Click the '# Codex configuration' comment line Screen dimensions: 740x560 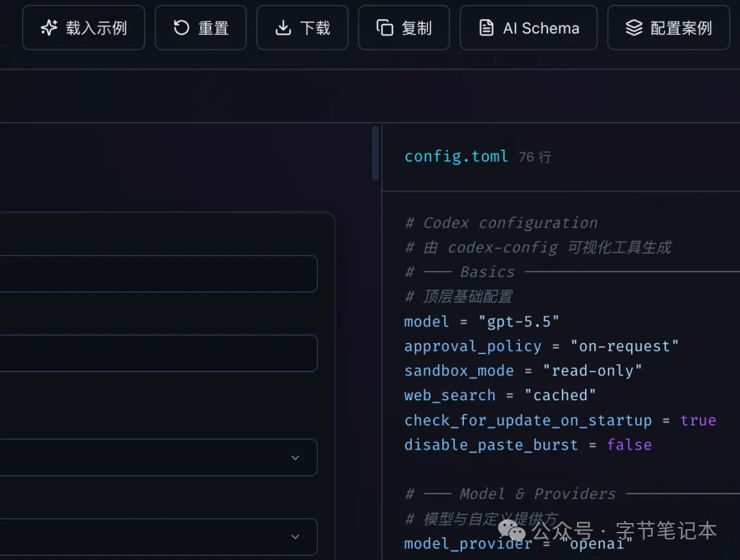501,223
